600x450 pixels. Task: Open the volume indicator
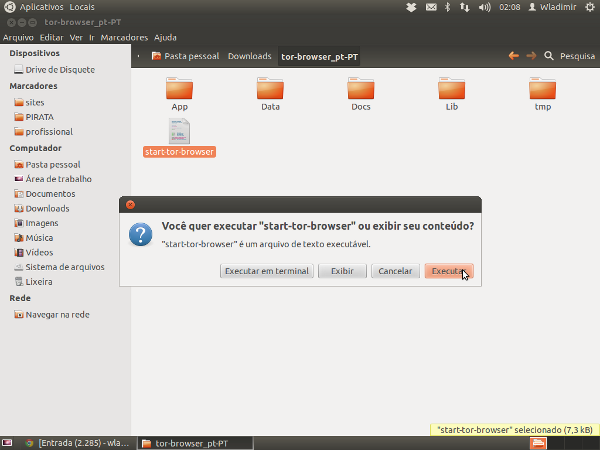coord(484,7)
